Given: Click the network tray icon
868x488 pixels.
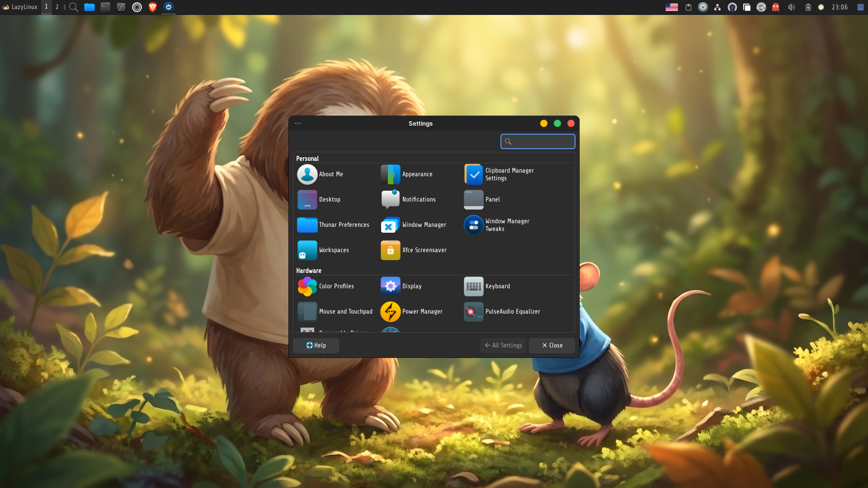Looking at the screenshot, I should 717,7.
